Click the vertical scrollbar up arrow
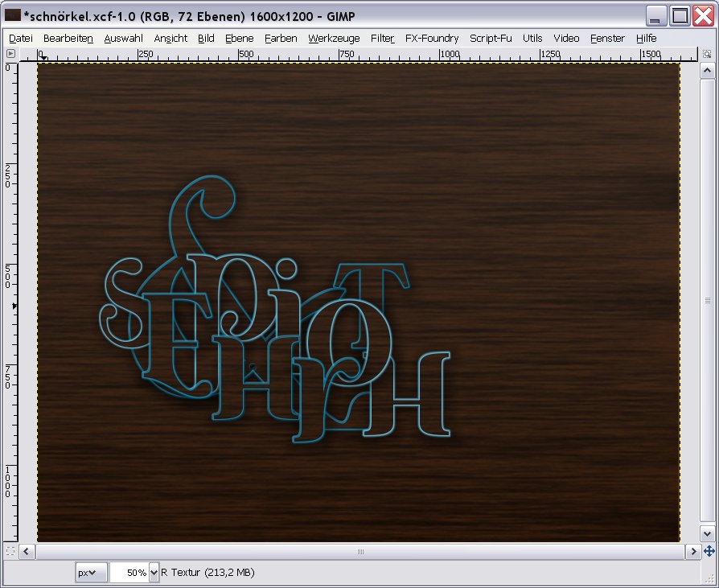 [707, 71]
